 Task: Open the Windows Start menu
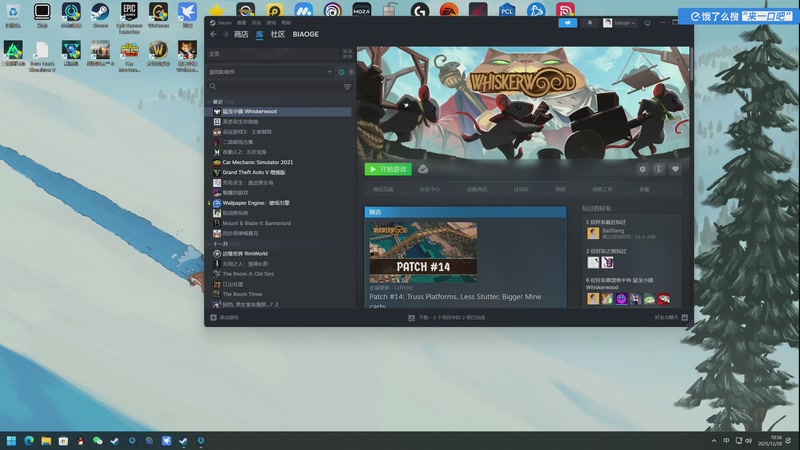[x=11, y=441]
